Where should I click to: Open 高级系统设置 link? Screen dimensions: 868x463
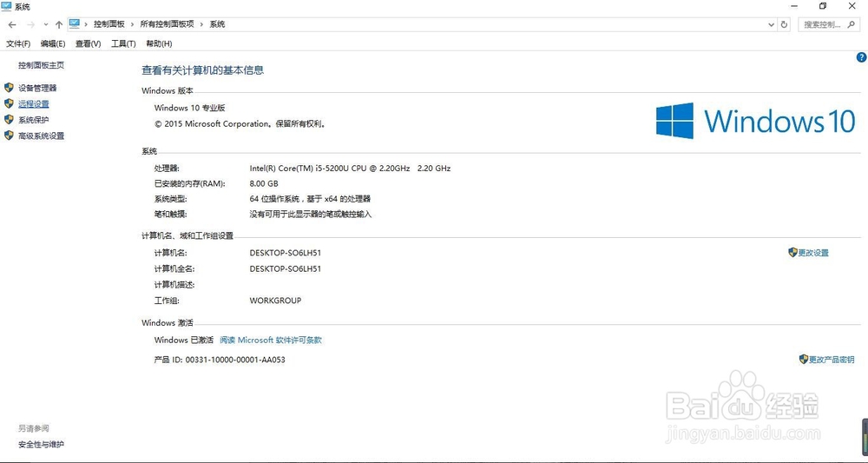[x=41, y=136]
